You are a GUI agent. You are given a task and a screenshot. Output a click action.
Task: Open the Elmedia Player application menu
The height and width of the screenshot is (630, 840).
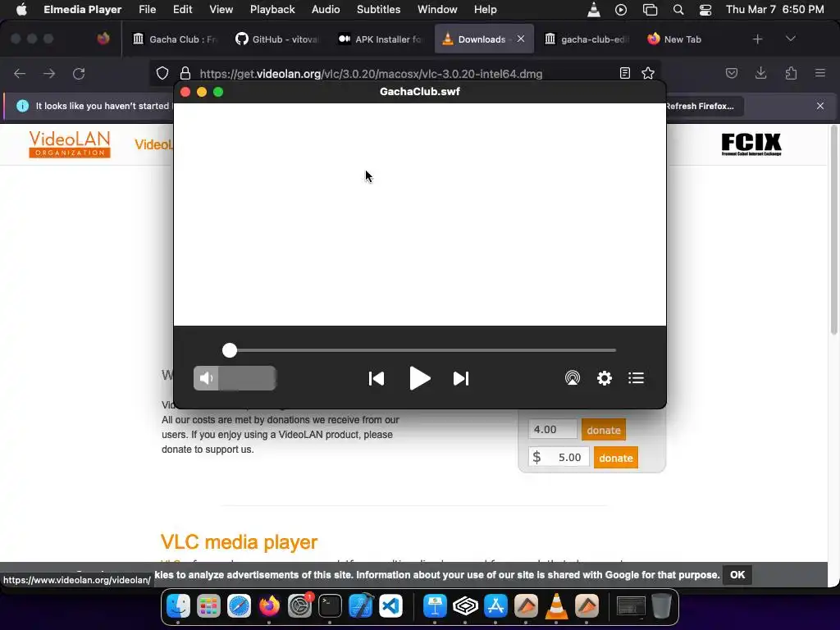pyautogui.click(x=83, y=10)
